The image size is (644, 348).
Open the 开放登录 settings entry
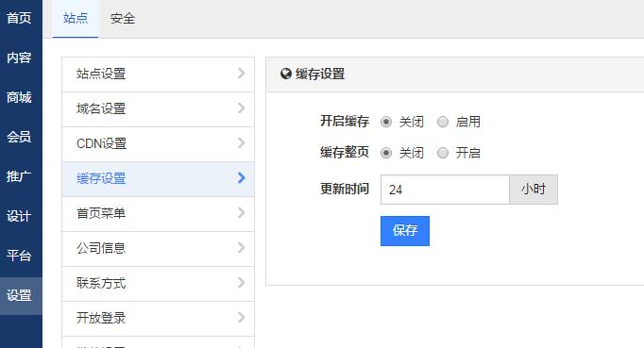coord(158,318)
